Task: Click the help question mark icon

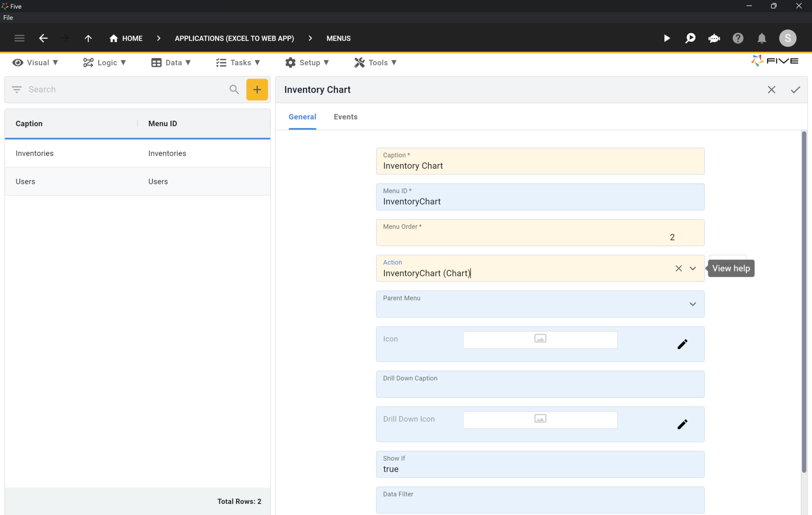Action: (x=737, y=38)
